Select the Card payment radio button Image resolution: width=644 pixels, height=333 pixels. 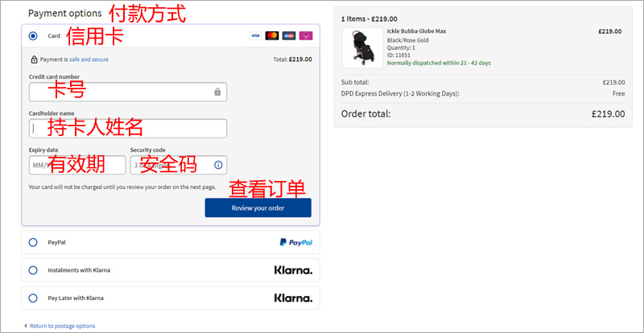click(x=33, y=36)
